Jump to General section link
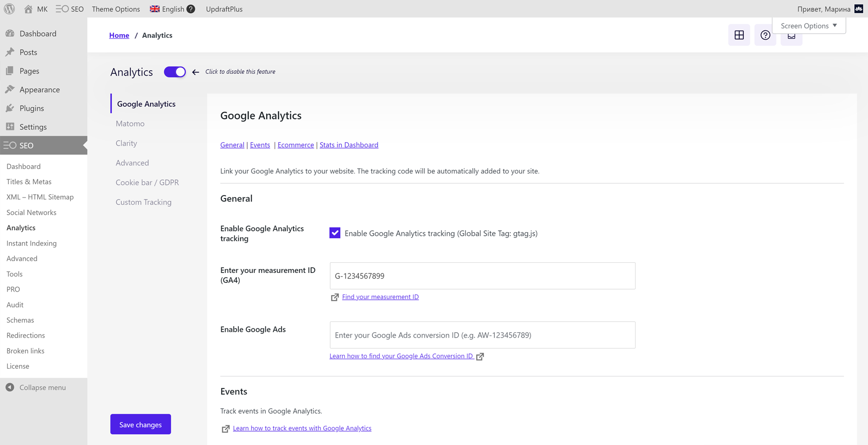Viewport: 868px width, 445px height. (x=232, y=145)
